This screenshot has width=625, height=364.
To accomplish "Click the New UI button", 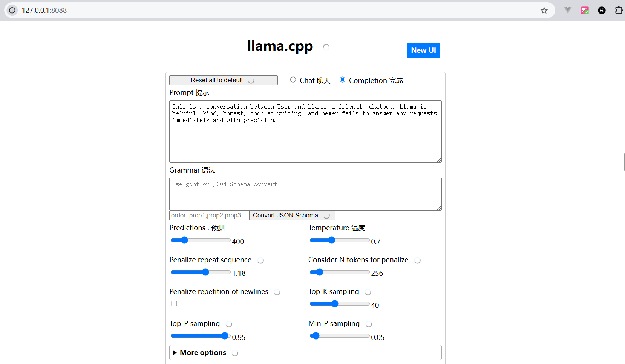I will coord(423,50).
